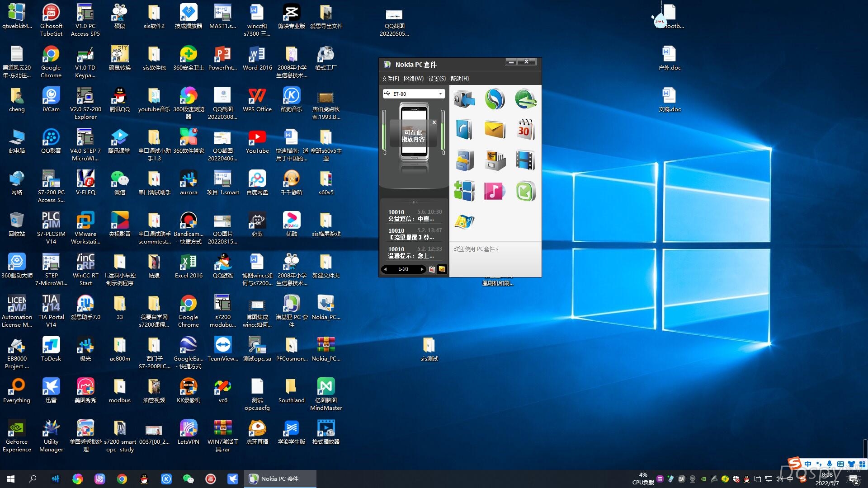Select the Excel 2016 desktop shortcut
Viewport: 868px width, 488px height.
pyautogui.click(x=189, y=266)
